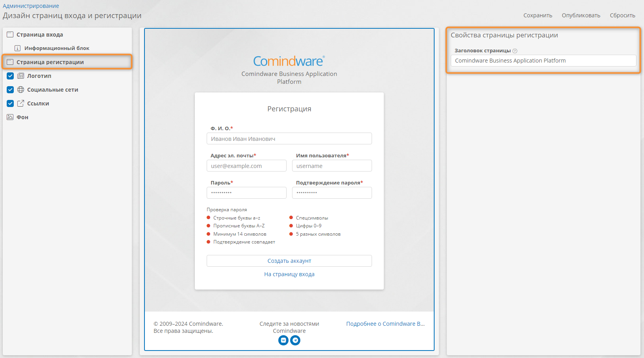644x358 pixels.
Task: Click the Опубликовать button
Action: [581, 15]
